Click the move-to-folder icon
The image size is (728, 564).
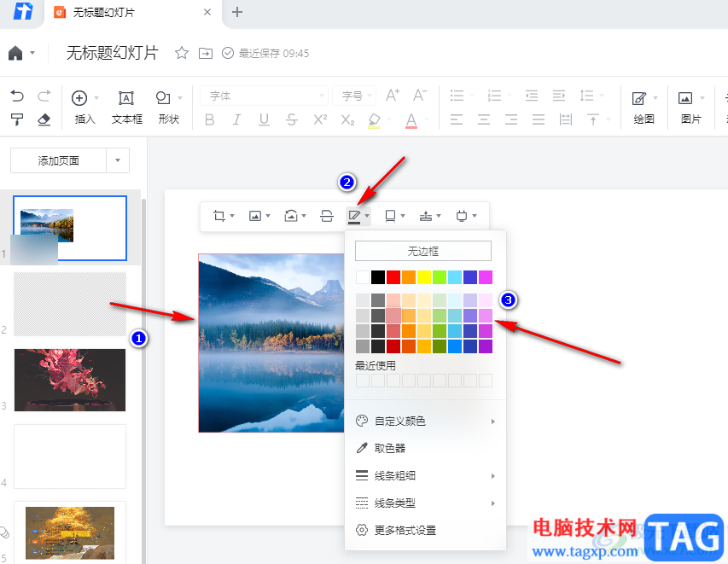[x=205, y=54]
